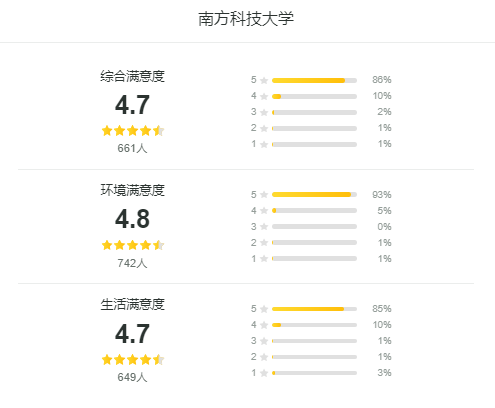495x408 pixels.
Task: Click the yellow star rating under 环境满意度 4.8
Action: [133, 245]
